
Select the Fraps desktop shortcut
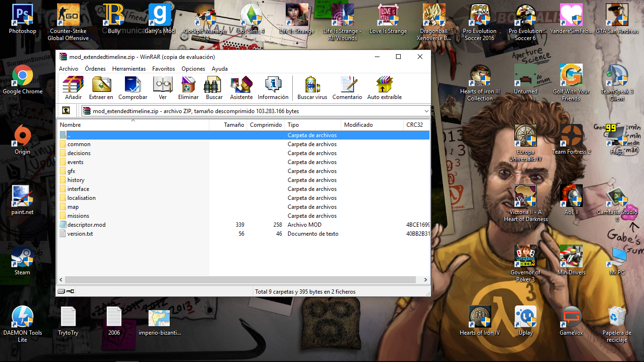(x=617, y=140)
